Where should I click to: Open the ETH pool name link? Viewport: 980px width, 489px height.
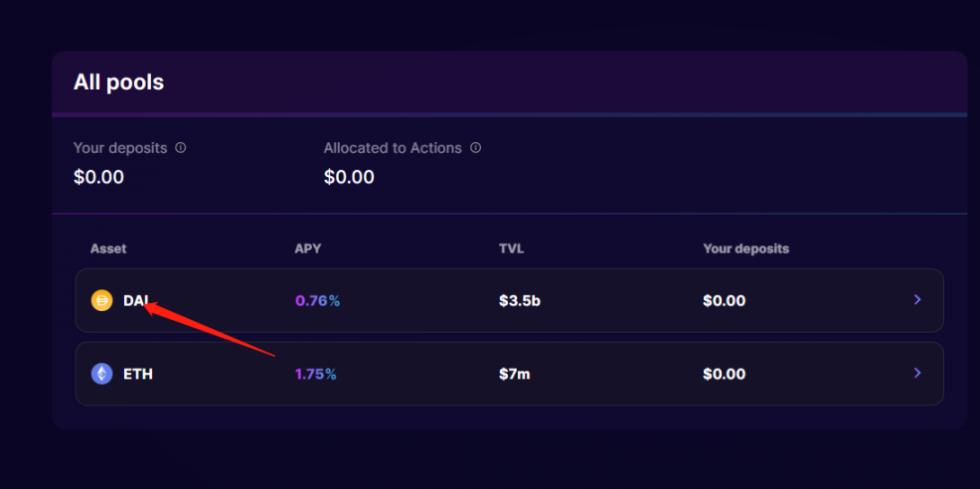(138, 375)
